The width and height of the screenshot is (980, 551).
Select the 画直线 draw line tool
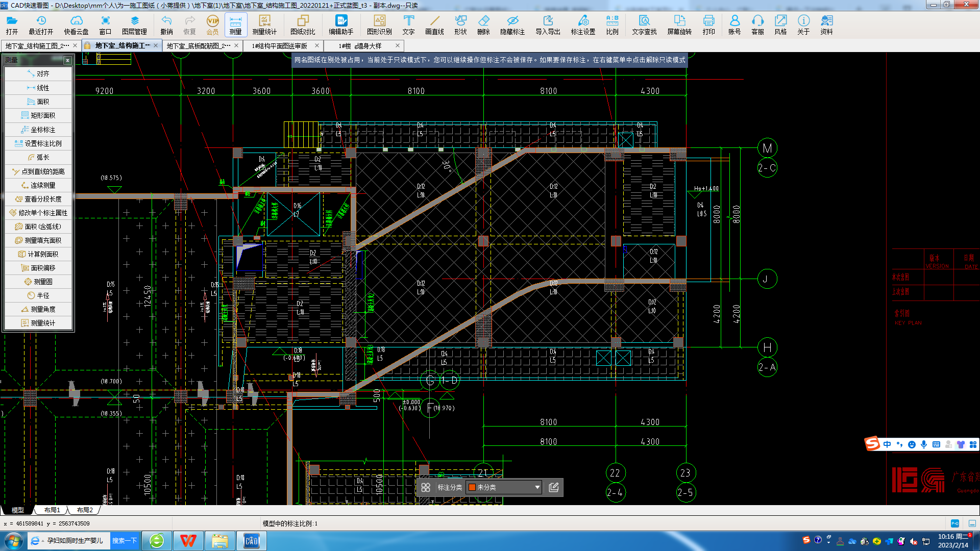pos(434,24)
